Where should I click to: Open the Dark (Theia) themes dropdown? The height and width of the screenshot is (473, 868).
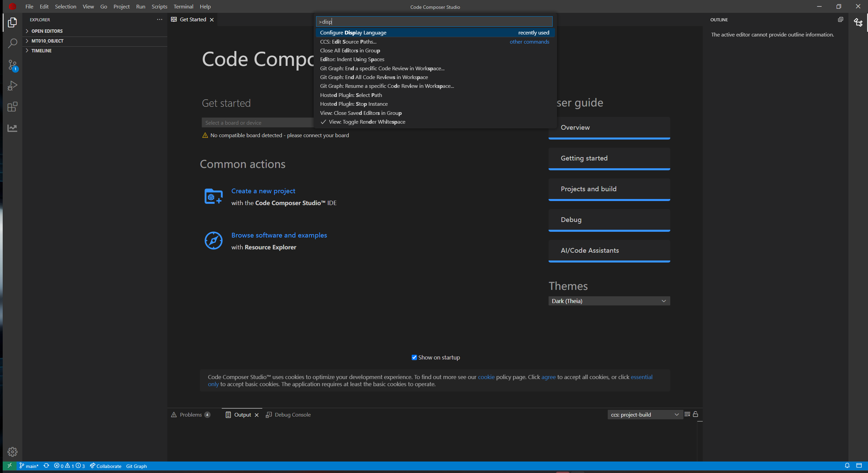pyautogui.click(x=609, y=301)
